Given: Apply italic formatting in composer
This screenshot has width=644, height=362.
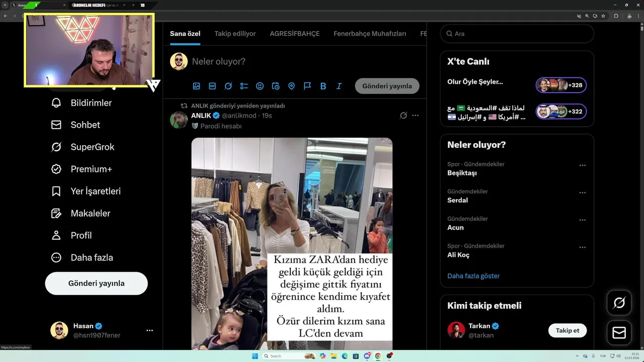Looking at the screenshot, I should click(x=339, y=86).
